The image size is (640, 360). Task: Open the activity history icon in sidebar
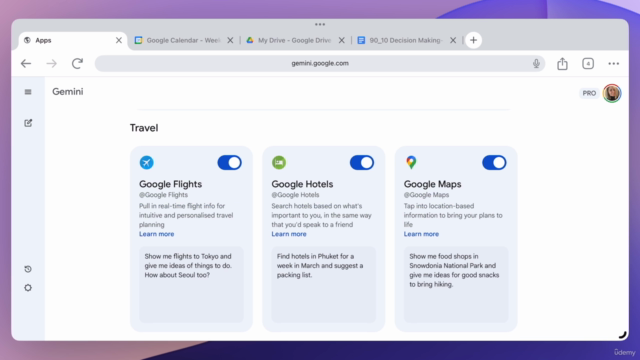click(28, 269)
